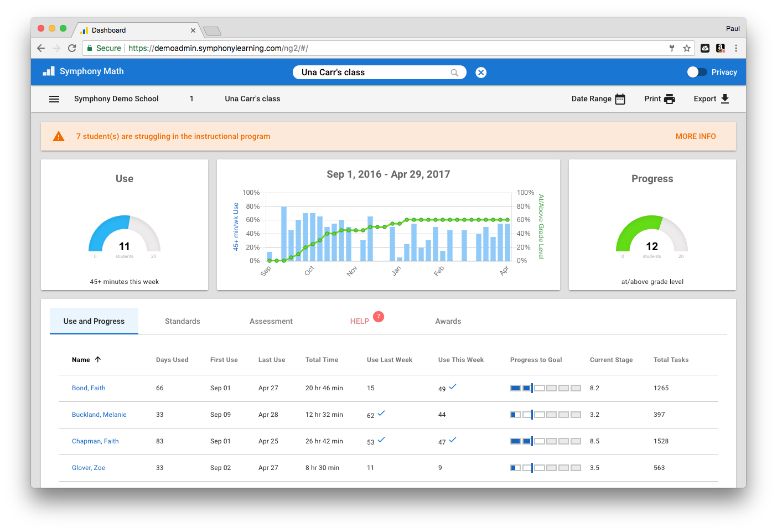Open student Chapman, Faith
This screenshot has width=777, height=532.
pyautogui.click(x=95, y=441)
